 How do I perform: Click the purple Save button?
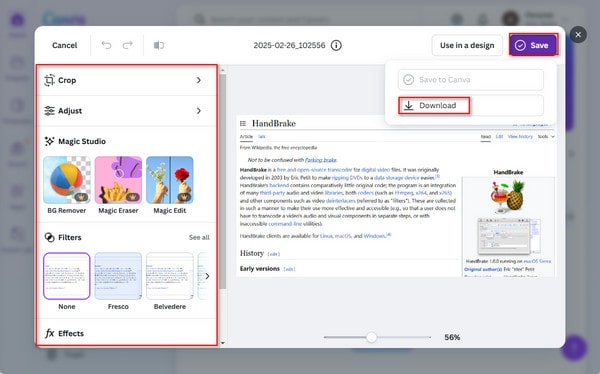533,45
